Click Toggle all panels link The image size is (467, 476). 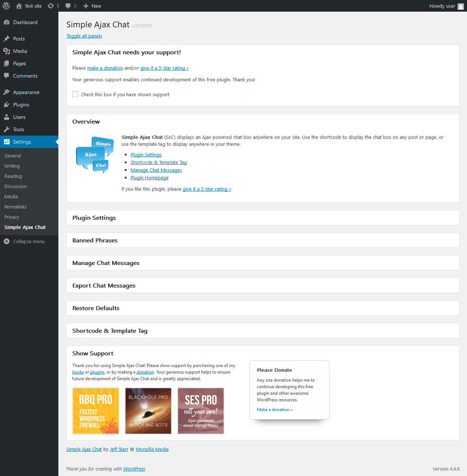click(84, 36)
